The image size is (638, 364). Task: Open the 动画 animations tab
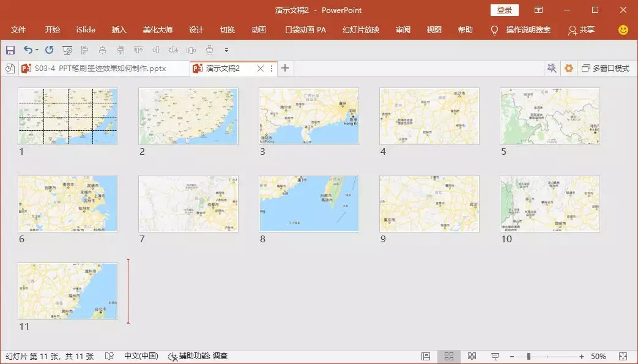tap(259, 30)
